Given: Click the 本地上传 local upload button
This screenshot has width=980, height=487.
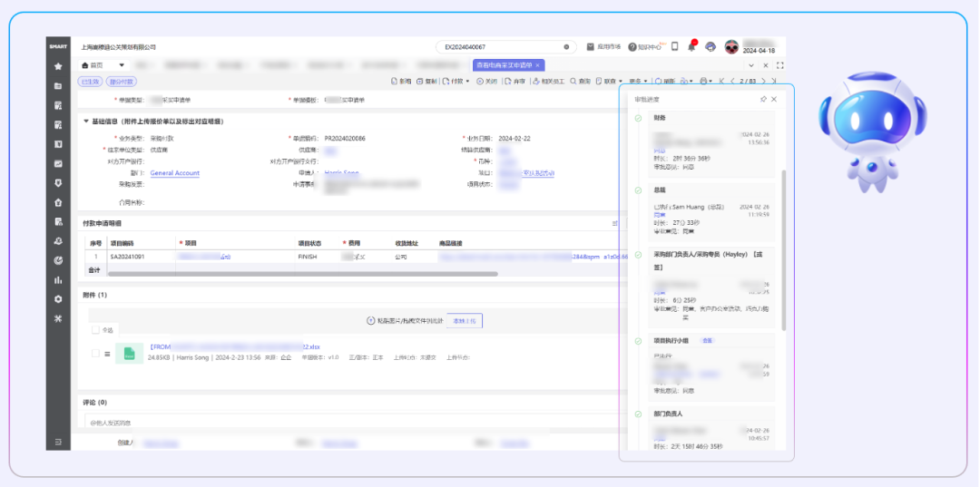Looking at the screenshot, I should 465,321.
